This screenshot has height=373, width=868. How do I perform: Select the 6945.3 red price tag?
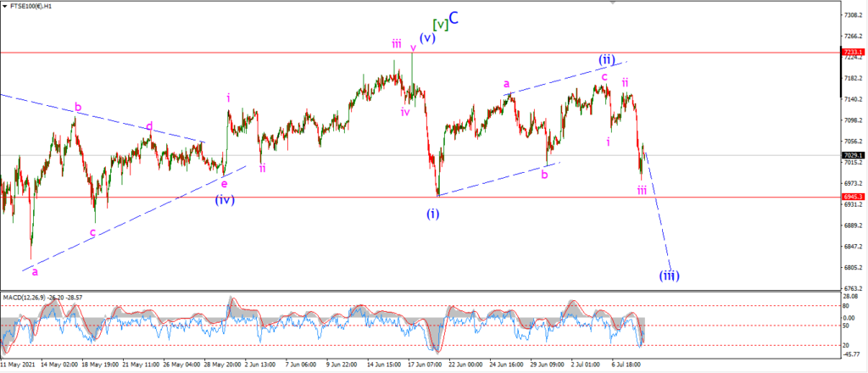click(853, 197)
